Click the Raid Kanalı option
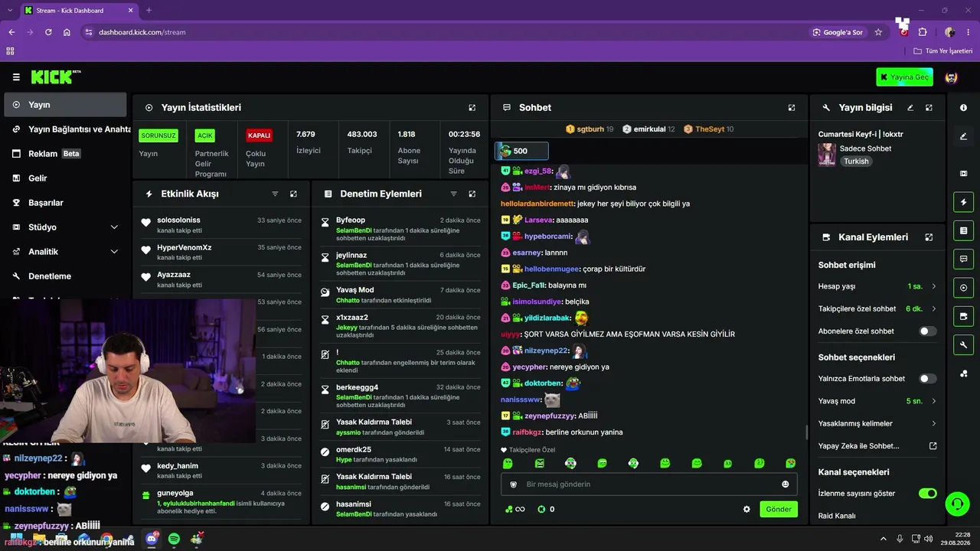 click(837, 516)
